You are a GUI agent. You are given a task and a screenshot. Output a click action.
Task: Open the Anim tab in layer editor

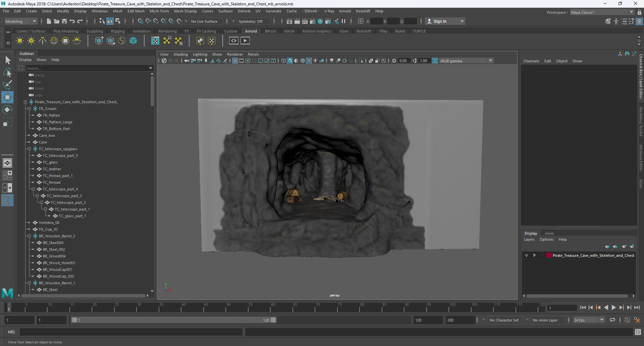tap(549, 233)
